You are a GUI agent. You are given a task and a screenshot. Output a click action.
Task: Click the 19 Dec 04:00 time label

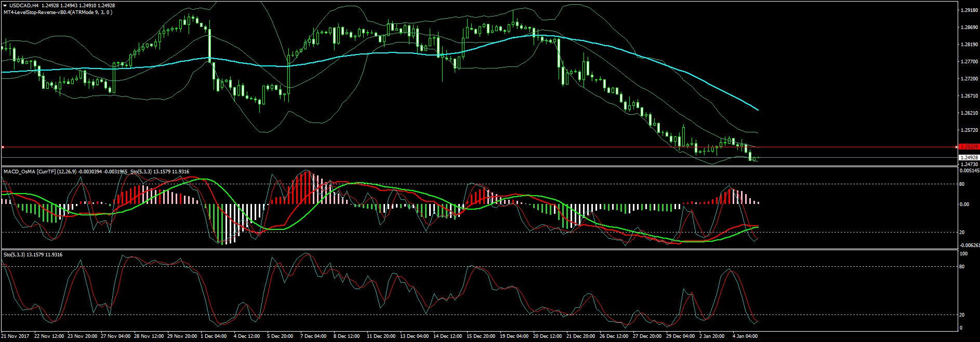tap(514, 336)
